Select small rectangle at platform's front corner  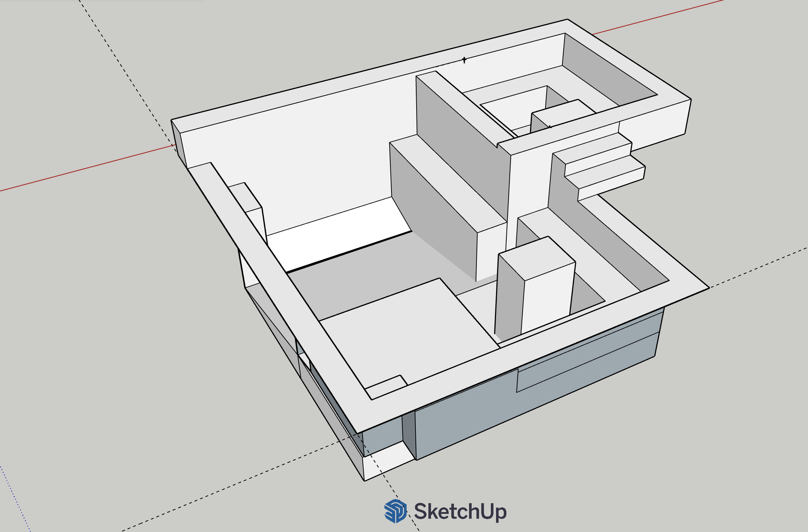click(x=386, y=387)
